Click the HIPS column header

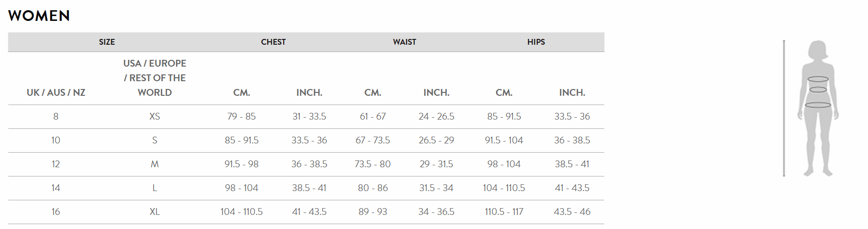tap(536, 42)
